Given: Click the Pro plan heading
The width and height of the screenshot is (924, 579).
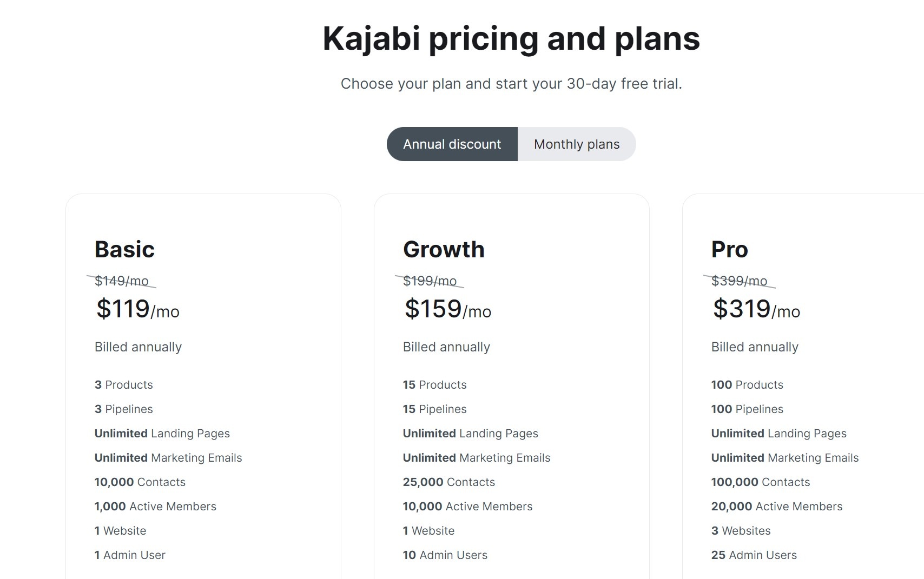Looking at the screenshot, I should tap(729, 250).
